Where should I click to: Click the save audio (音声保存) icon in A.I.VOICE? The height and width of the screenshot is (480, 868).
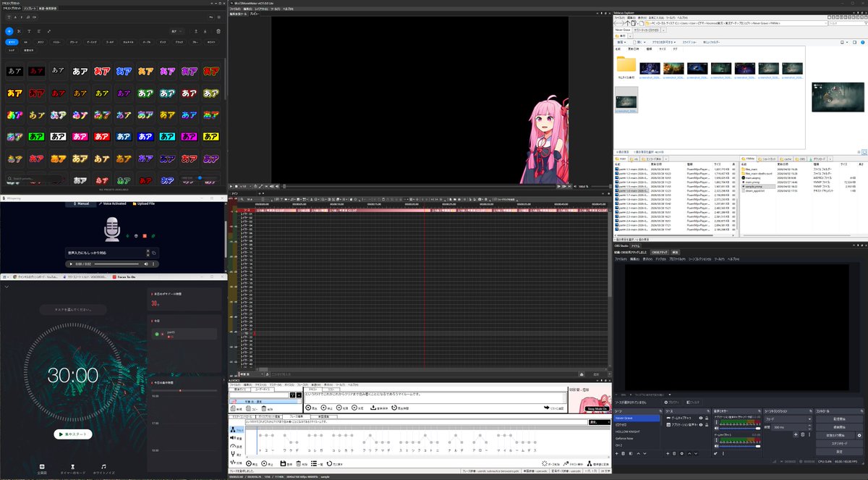point(373,408)
